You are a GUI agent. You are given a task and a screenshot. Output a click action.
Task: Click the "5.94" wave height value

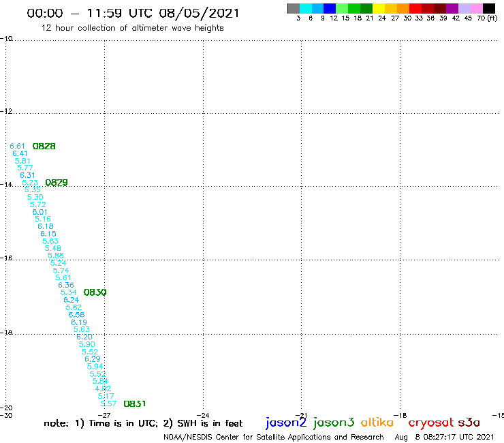tap(95, 367)
